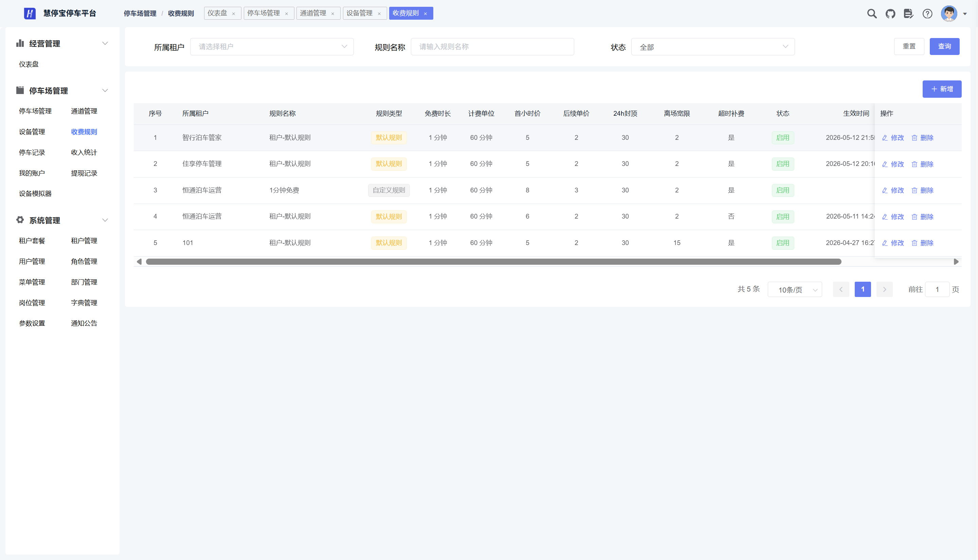Open the 状态 status dropdown

(x=713, y=46)
